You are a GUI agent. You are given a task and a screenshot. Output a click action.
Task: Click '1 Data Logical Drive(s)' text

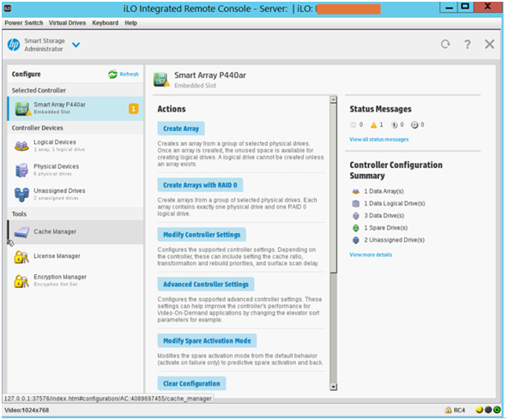pos(395,203)
